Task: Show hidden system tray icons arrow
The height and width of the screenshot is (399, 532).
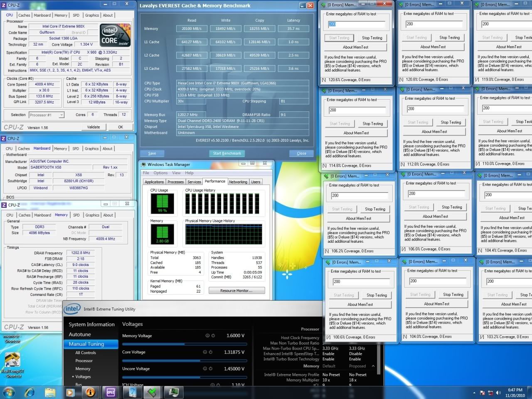Action: [x=474, y=393]
